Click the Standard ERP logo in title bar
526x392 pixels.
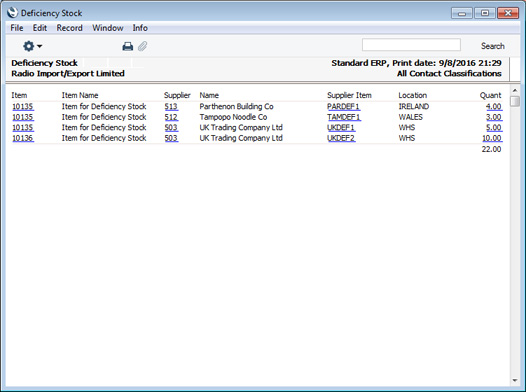12,13
